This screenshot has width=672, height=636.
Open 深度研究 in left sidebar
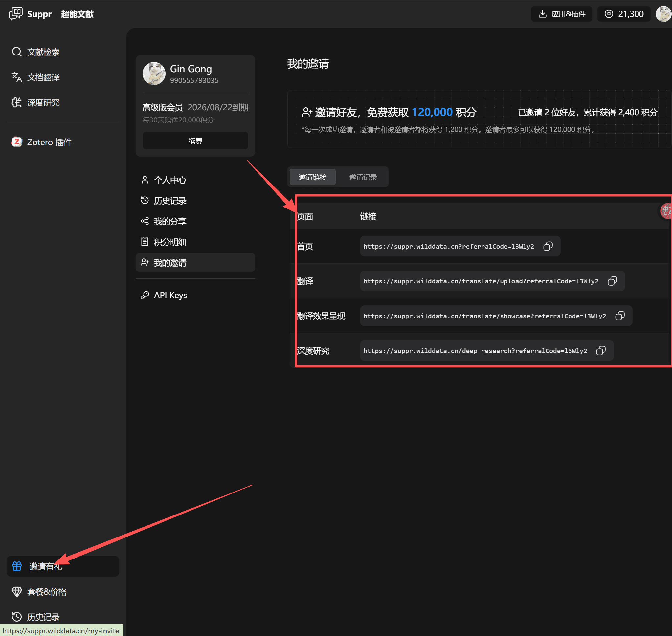pos(43,102)
